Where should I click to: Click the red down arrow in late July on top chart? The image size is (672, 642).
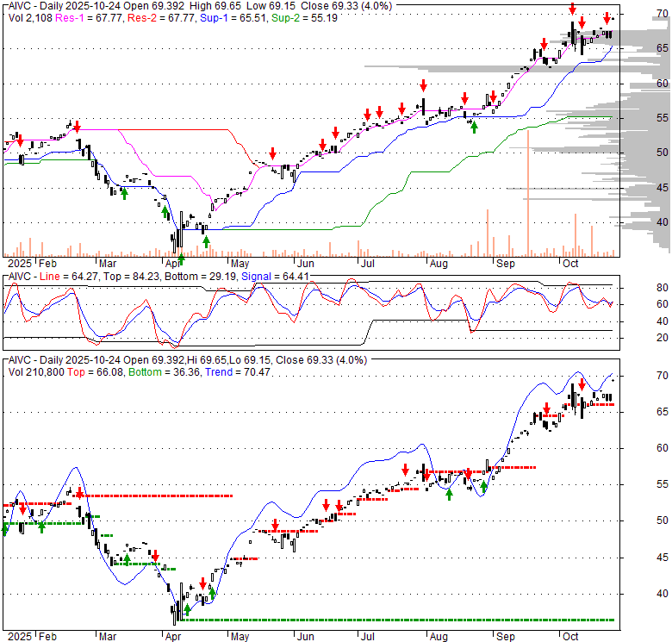(x=423, y=85)
